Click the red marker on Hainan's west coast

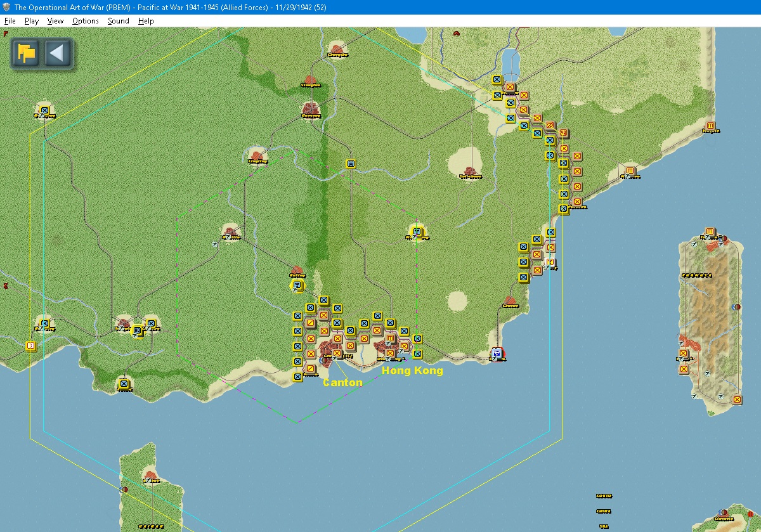(125, 490)
